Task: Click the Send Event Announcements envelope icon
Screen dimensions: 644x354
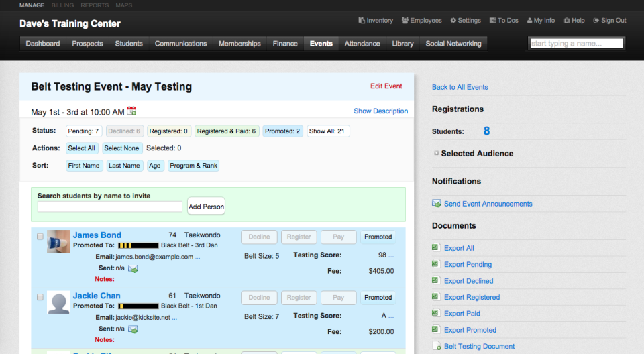Action: click(x=436, y=203)
